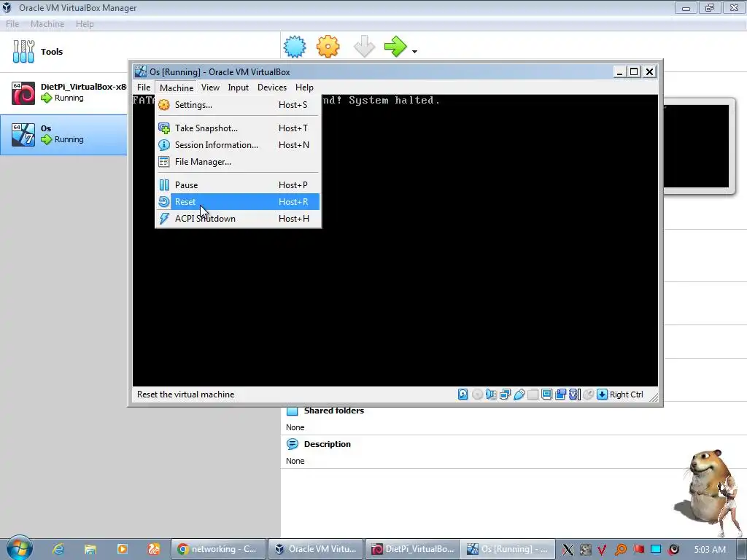Click the Manager Settings orange gear icon
Screen dimensions: 747x560
328,47
